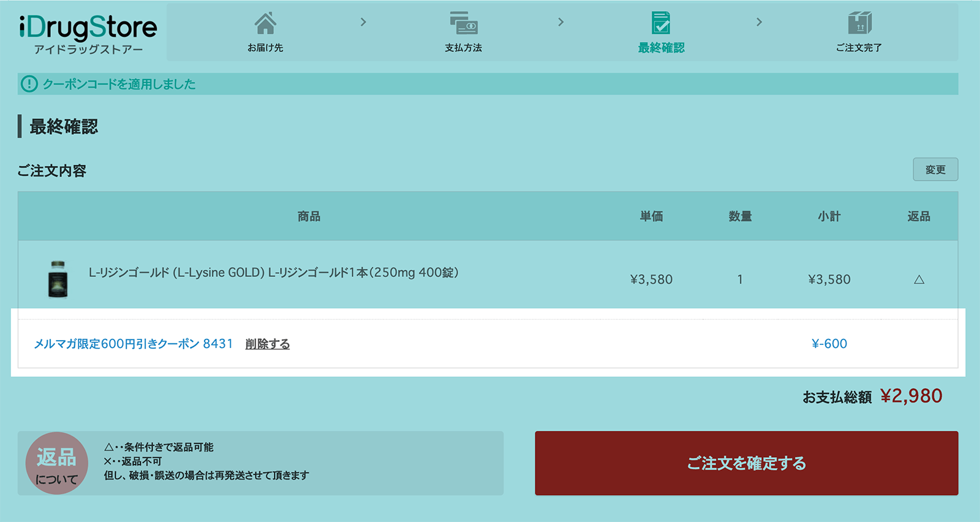This screenshot has width=980, height=522.
Task: Click the iDrugStore logo
Action: pyautogui.click(x=88, y=34)
